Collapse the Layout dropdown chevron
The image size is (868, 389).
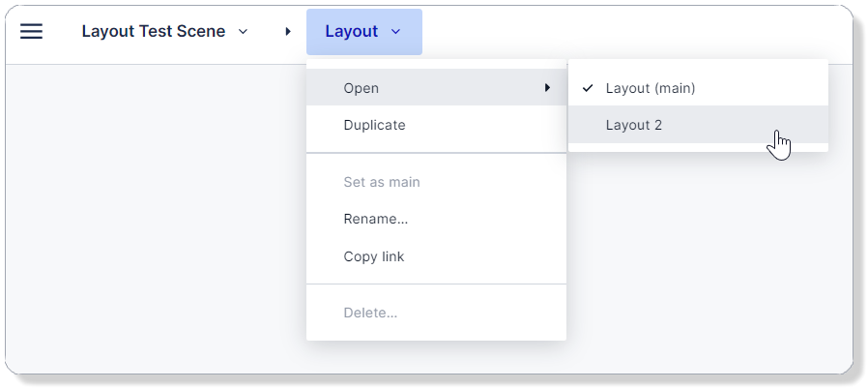[396, 32]
